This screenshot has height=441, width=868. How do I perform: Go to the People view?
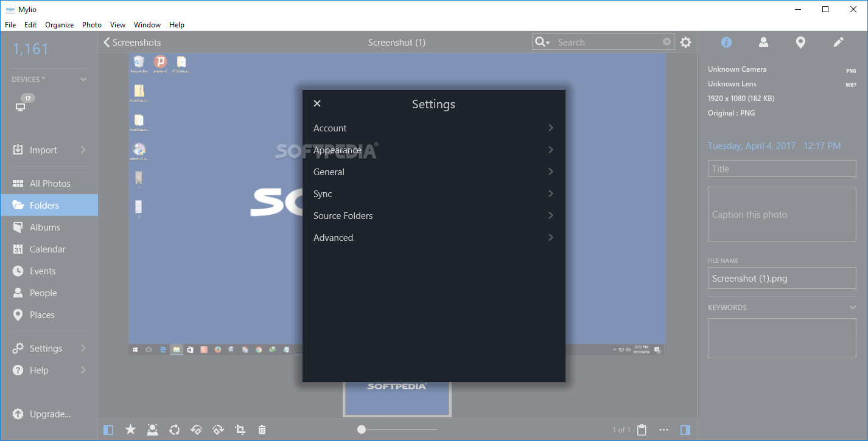click(49, 293)
